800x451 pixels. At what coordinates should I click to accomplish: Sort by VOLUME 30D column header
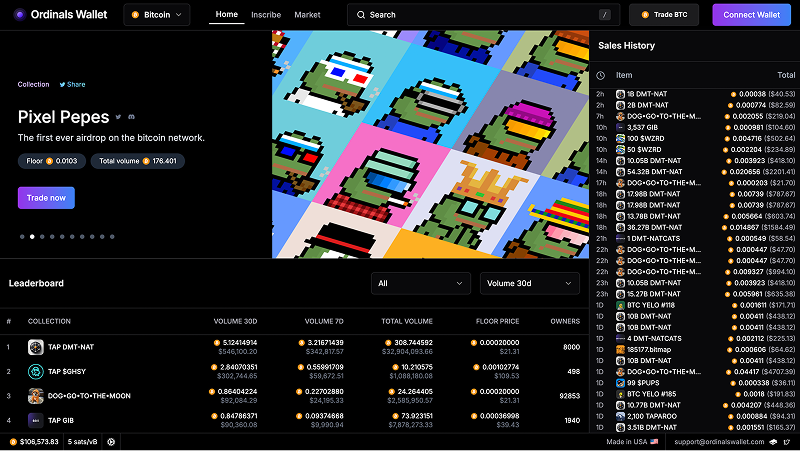235,321
